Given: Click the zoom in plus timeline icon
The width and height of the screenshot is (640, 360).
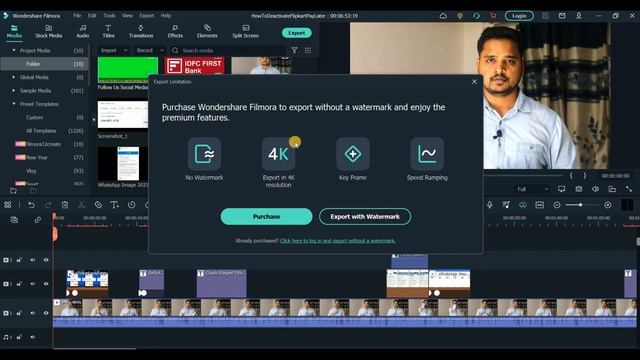Looking at the screenshot, I should [608, 205].
